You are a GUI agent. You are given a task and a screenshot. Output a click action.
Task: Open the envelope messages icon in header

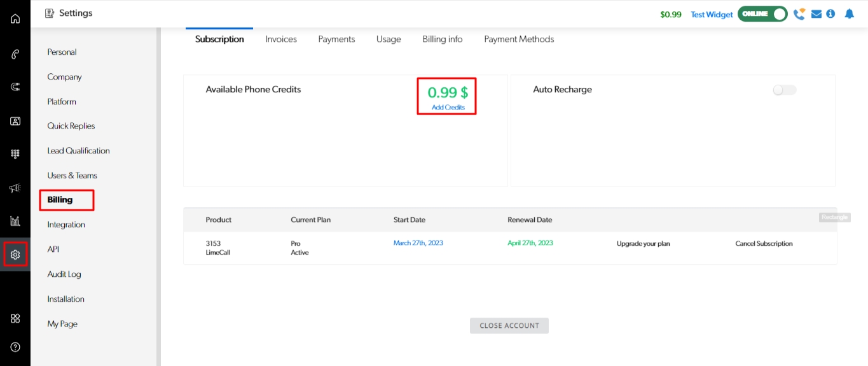[x=817, y=14]
